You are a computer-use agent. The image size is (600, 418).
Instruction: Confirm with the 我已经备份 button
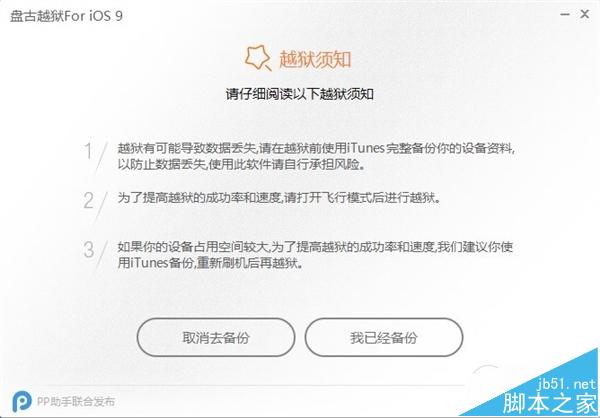click(x=384, y=337)
